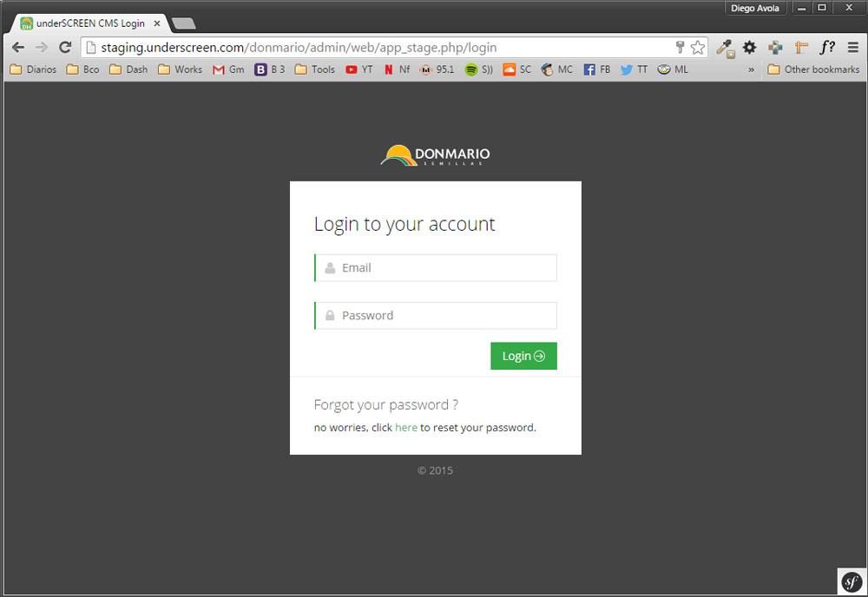Open the ML bookmark
Screen dimensions: 868x597
pyautogui.click(x=673, y=69)
